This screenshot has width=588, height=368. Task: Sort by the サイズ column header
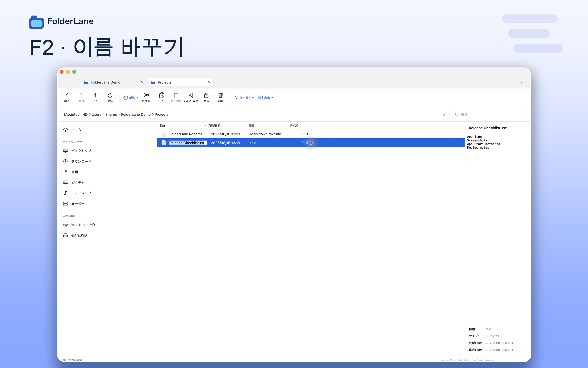301,126
